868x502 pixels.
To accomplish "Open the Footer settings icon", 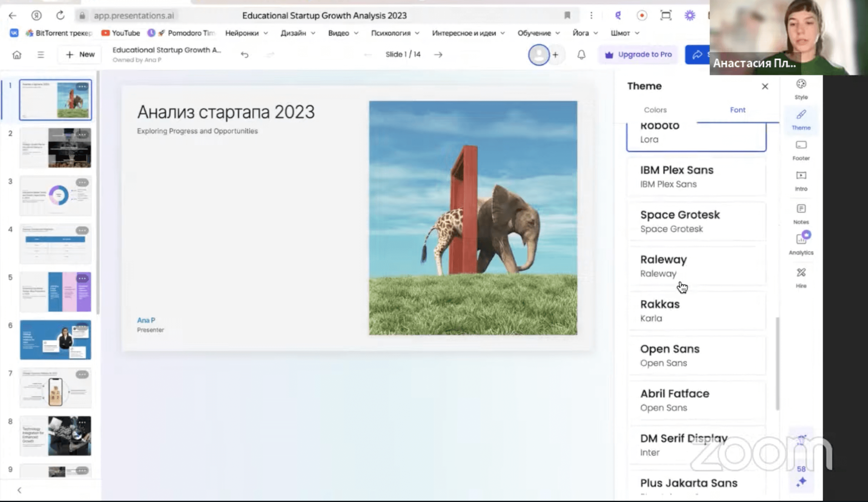I will coord(801,150).
